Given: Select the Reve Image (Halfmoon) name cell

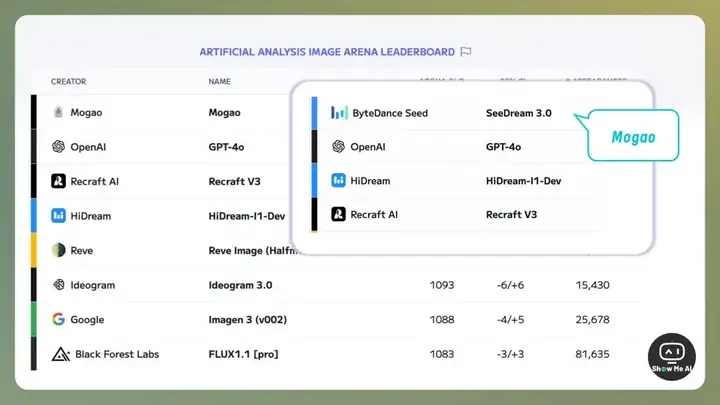Looking at the screenshot, I should [253, 251].
